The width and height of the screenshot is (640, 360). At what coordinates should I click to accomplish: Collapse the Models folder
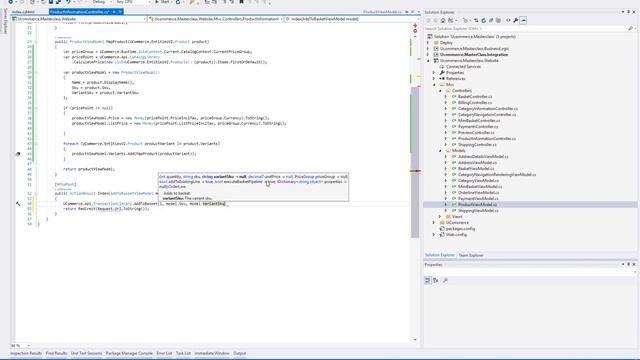(440, 151)
